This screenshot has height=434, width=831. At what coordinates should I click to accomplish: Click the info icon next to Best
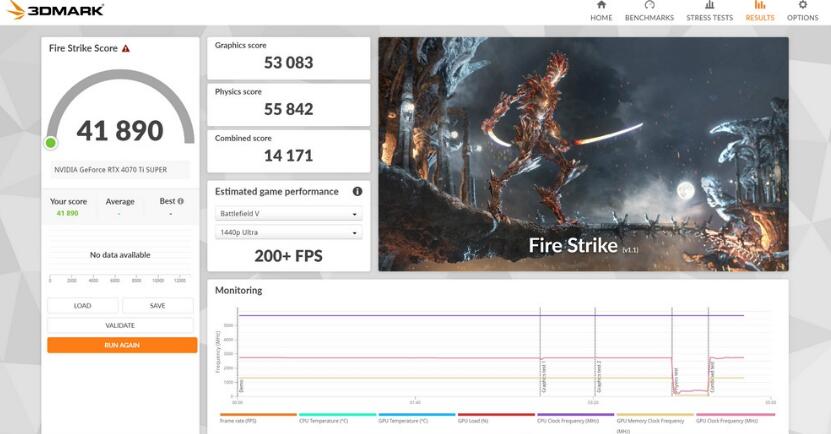point(181,201)
